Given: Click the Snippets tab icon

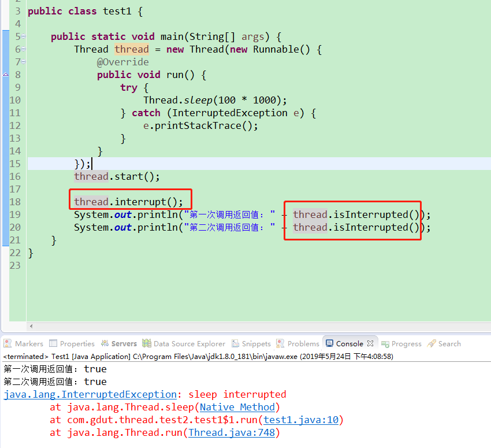Looking at the screenshot, I should 235,343.
